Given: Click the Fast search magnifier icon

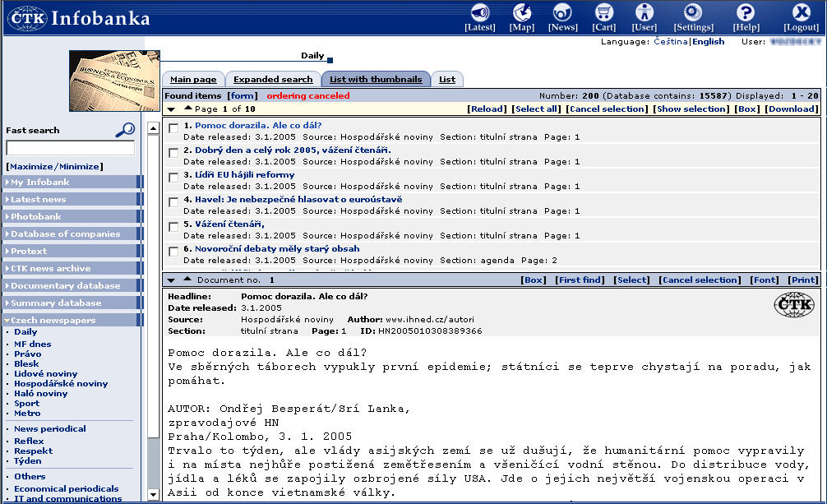Looking at the screenshot, I should 125,129.
